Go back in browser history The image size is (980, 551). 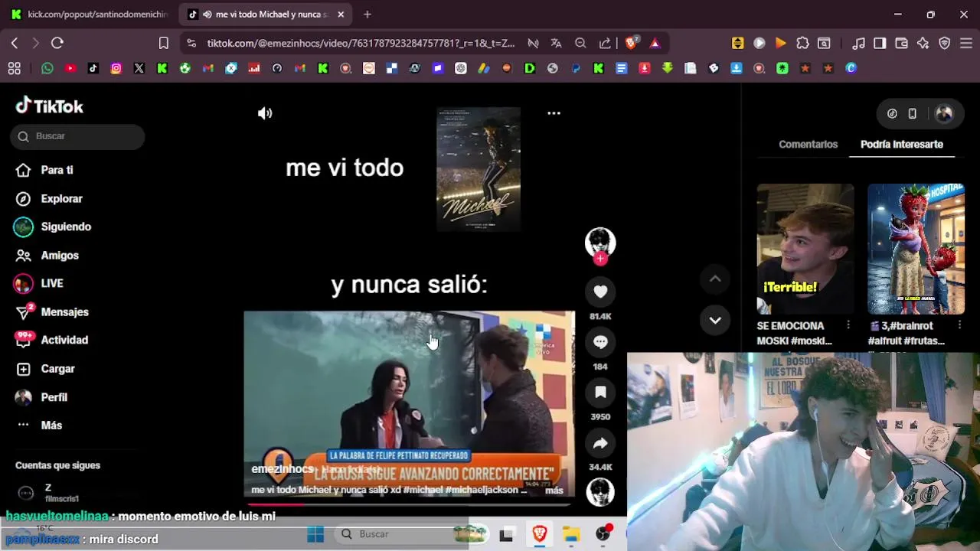15,43
